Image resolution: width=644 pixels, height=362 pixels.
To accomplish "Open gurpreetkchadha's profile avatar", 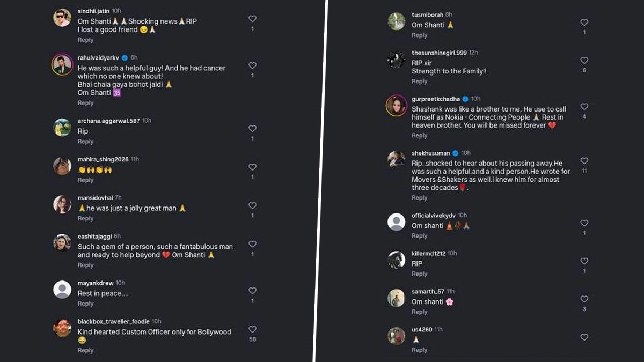I will [397, 106].
